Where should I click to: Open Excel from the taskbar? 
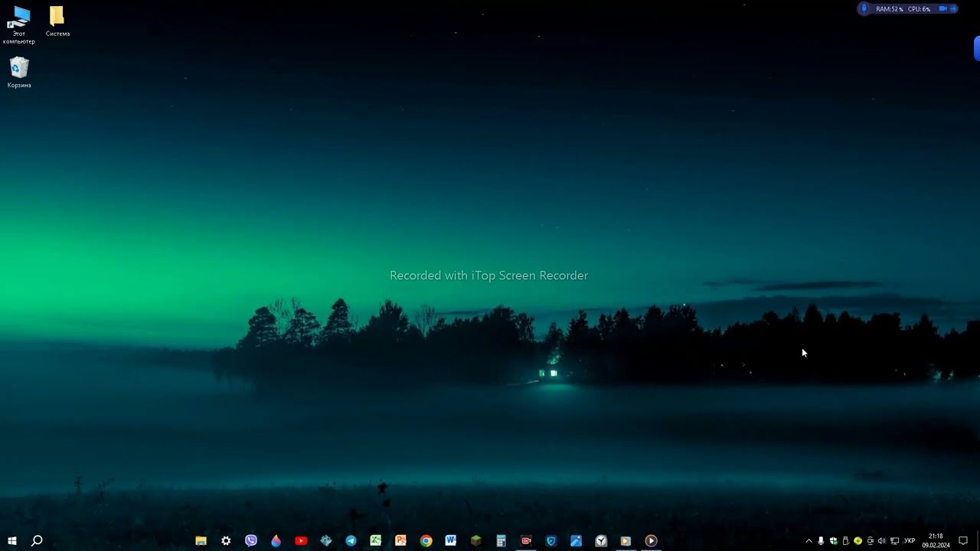pos(376,541)
